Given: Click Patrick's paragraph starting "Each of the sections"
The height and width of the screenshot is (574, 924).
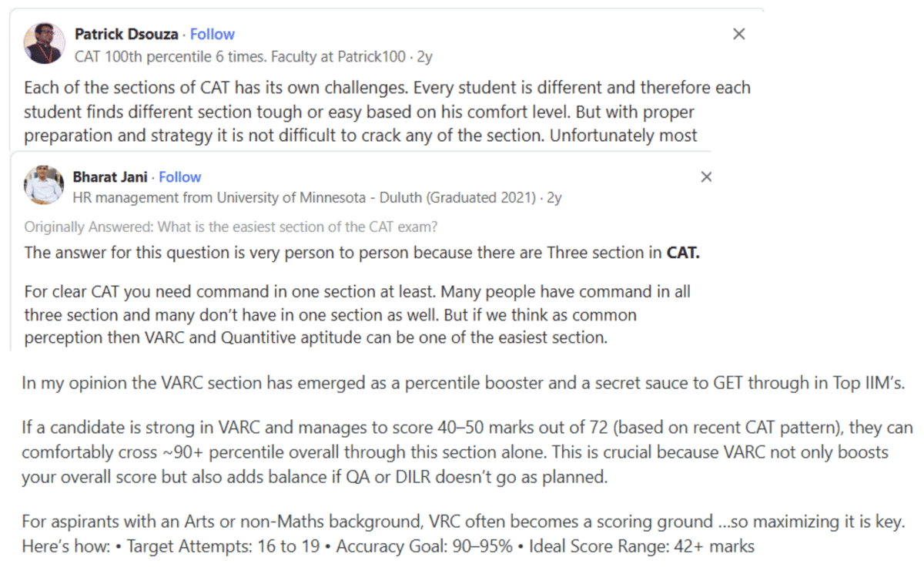Looking at the screenshot, I should coord(387,112).
